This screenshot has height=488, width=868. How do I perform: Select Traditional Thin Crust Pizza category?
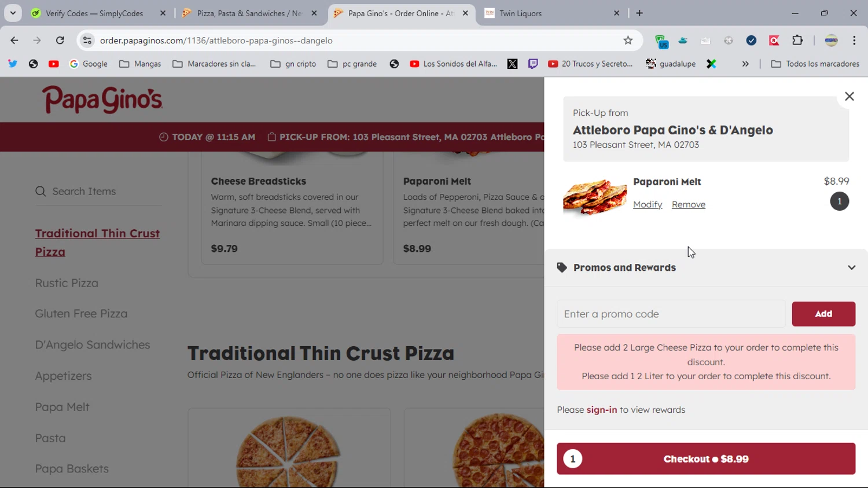[97, 243]
